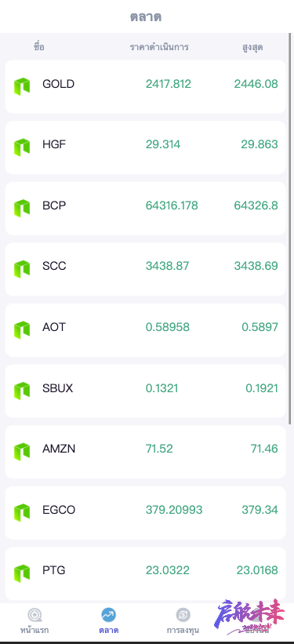Switch to the การลงทุน tab label
This screenshot has height=644, width=294.
coord(183,630)
